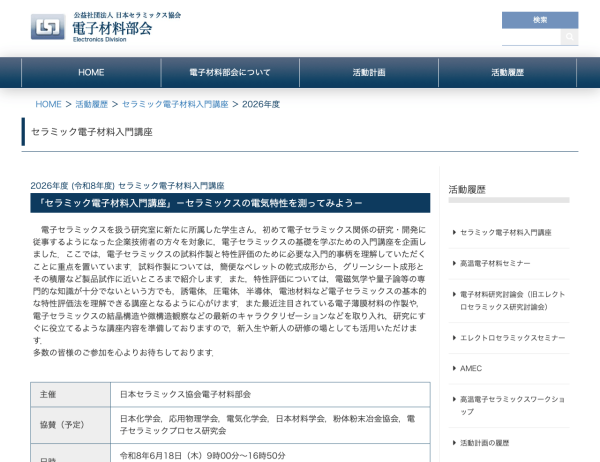The width and height of the screenshot is (600, 462).
Task: Go to 活動履歴 breadcrumb link
Action: [92, 104]
